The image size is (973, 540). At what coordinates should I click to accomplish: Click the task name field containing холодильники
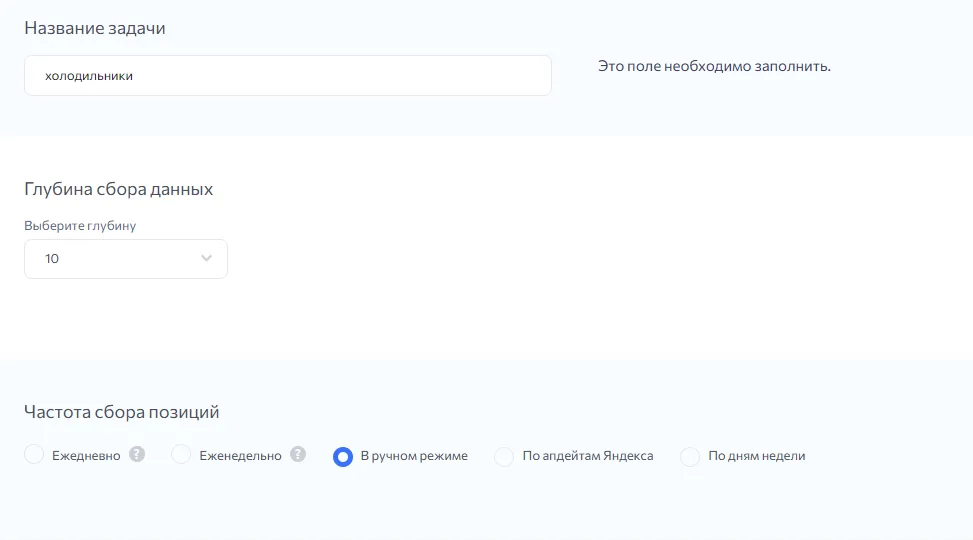click(288, 76)
